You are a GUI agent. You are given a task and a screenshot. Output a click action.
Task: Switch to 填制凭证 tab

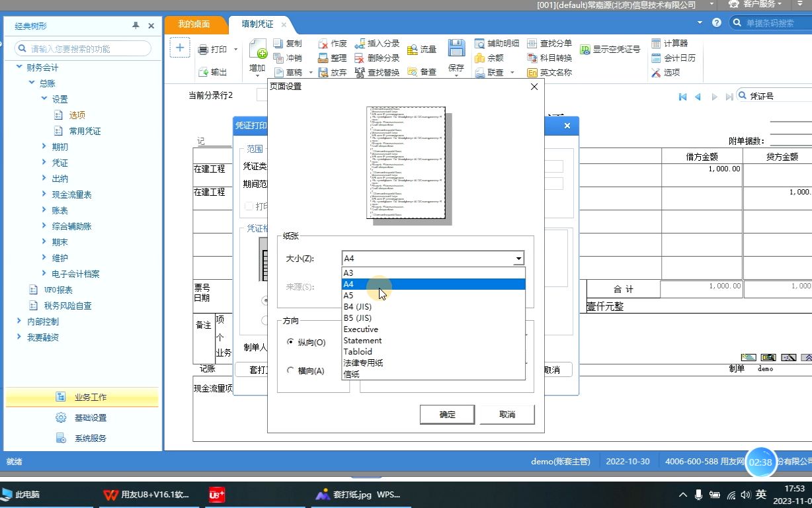point(257,24)
